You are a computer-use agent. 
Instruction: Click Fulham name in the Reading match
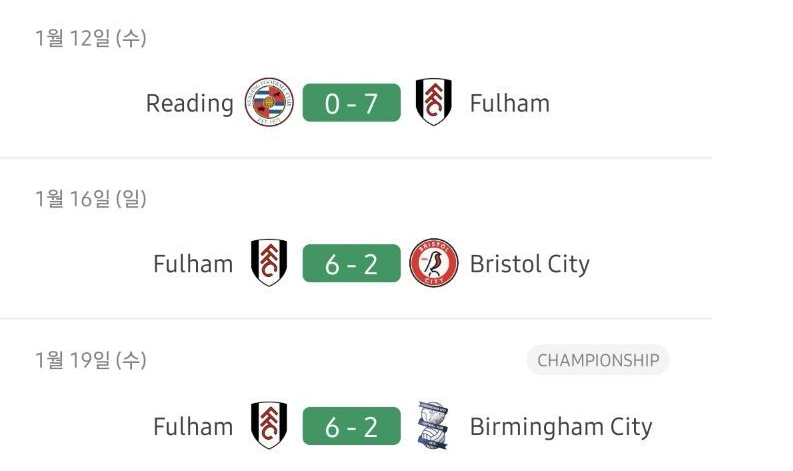point(509,103)
